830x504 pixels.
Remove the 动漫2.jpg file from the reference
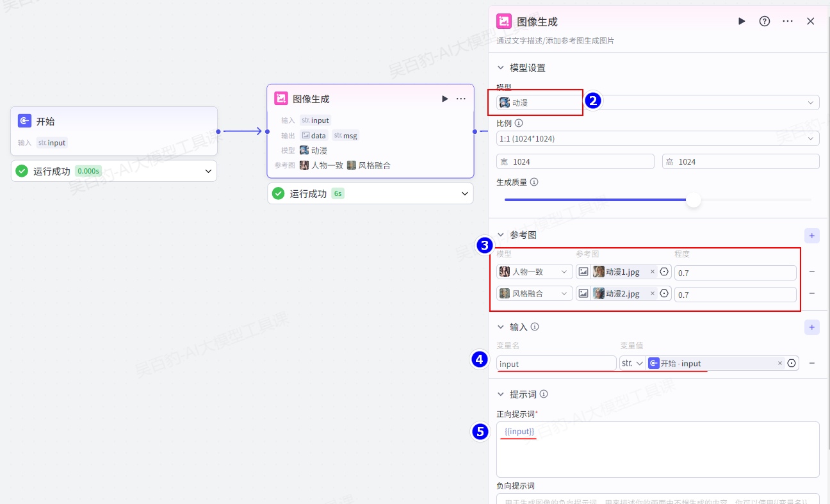click(x=653, y=293)
